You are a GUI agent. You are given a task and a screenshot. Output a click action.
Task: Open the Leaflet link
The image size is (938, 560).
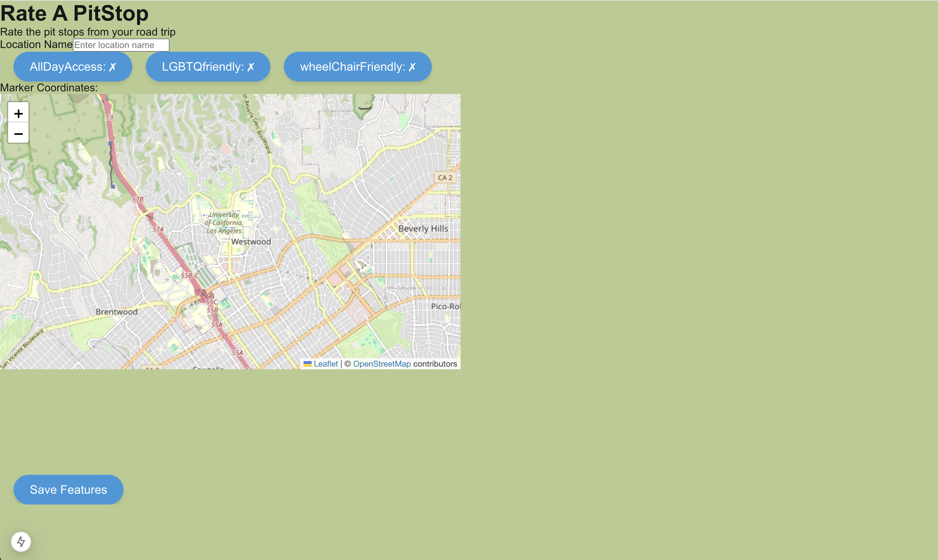point(326,364)
